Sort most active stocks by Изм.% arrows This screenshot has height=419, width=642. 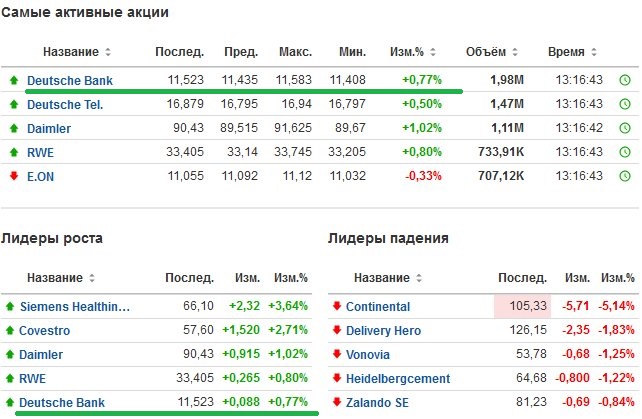[433, 52]
